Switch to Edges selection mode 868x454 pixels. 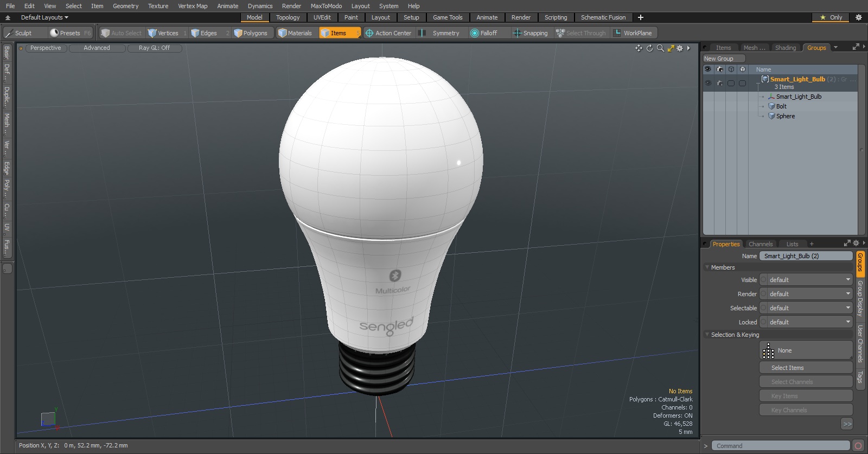pos(209,33)
